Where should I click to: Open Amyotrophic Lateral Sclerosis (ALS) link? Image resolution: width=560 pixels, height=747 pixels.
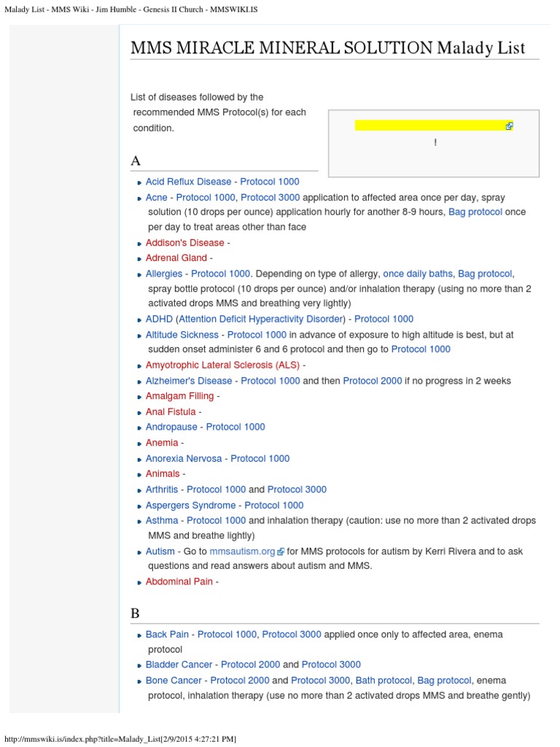tap(222, 365)
